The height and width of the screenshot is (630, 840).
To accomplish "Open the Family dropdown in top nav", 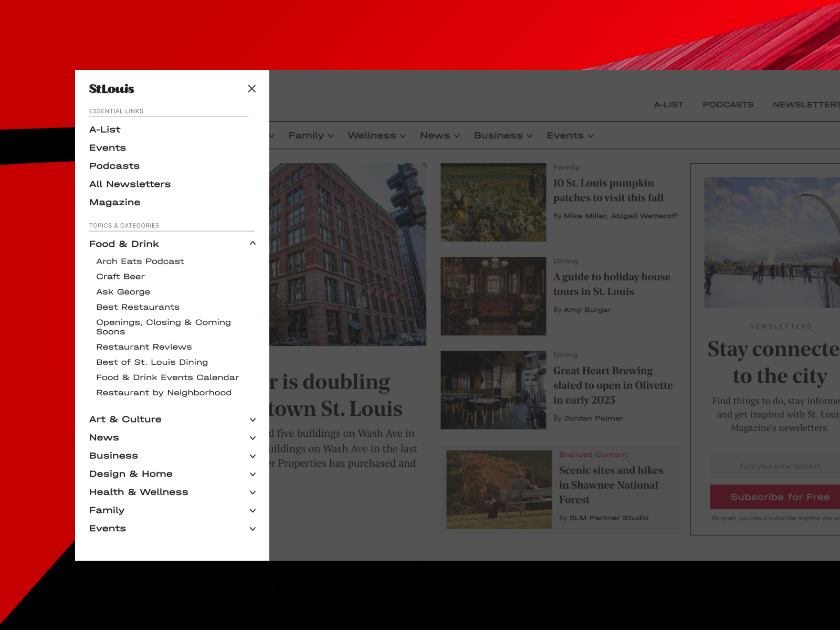I will click(x=311, y=135).
